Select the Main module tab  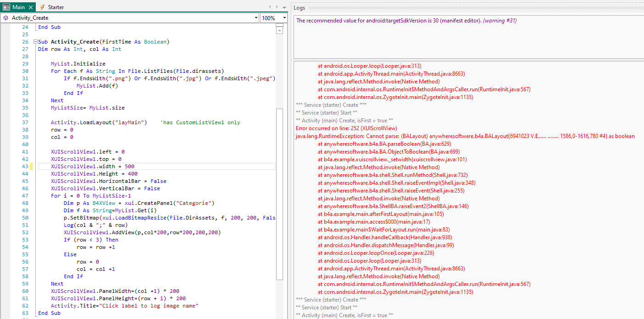click(x=18, y=7)
